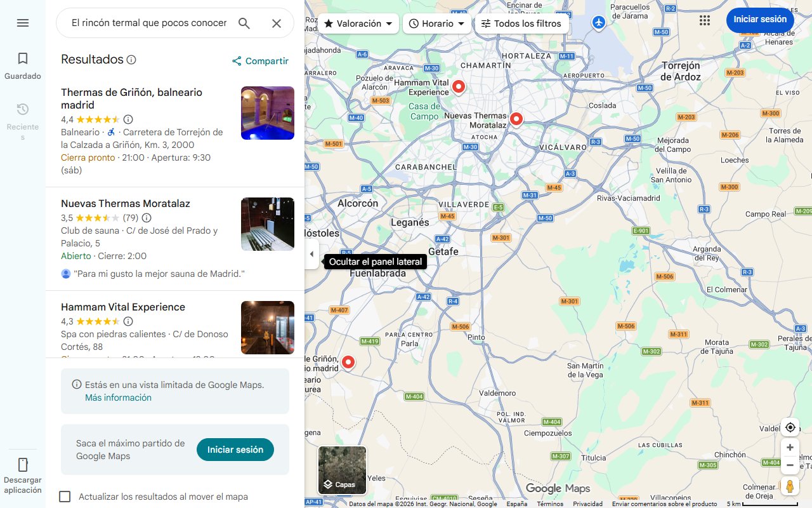Image resolution: width=812 pixels, height=508 pixels.
Task: Open the Google apps grid
Action: coord(704,20)
